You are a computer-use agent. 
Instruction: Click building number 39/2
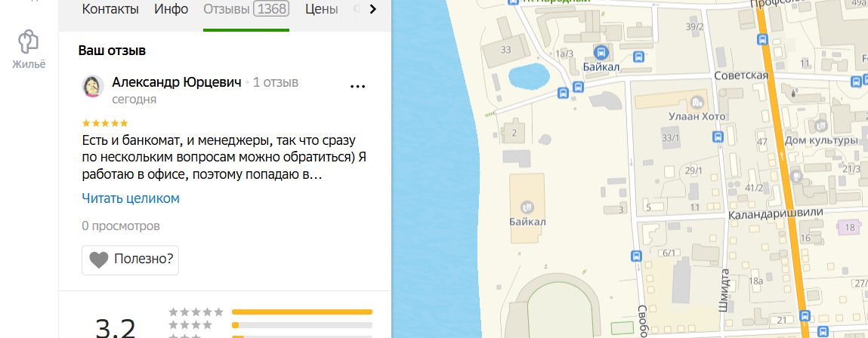tap(694, 26)
